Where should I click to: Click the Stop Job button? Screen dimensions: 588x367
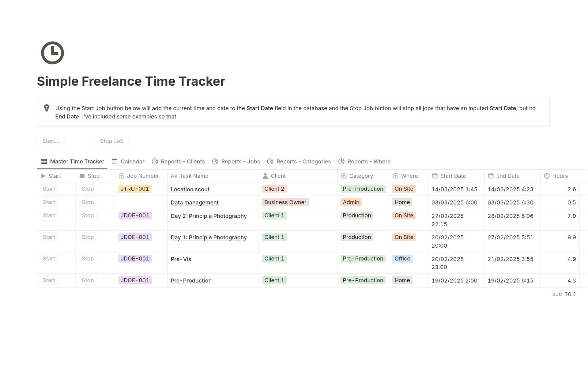pyautogui.click(x=111, y=141)
